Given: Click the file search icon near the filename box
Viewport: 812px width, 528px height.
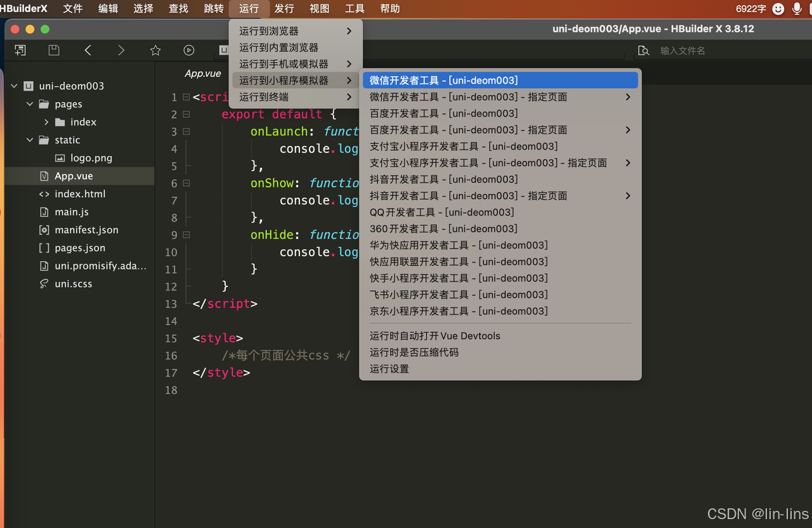Looking at the screenshot, I should (643, 50).
